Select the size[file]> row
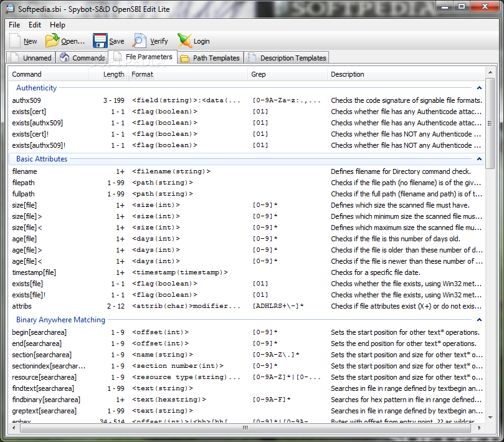Screen dimensions: 504x442 tap(247, 216)
